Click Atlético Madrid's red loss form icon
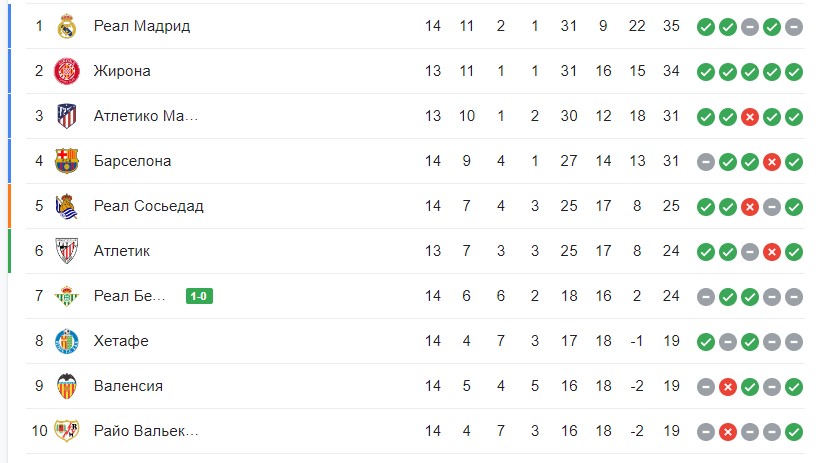This screenshot has width=834, height=463. pos(750,117)
